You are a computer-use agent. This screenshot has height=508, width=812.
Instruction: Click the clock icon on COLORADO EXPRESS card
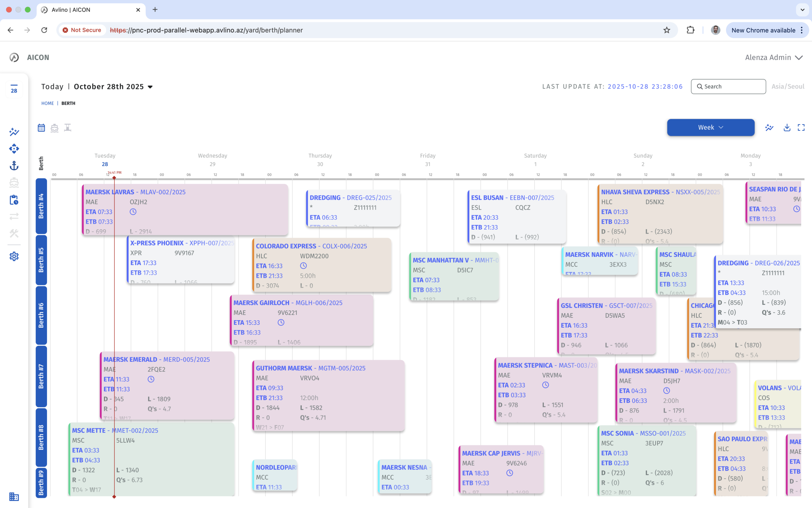303,266
